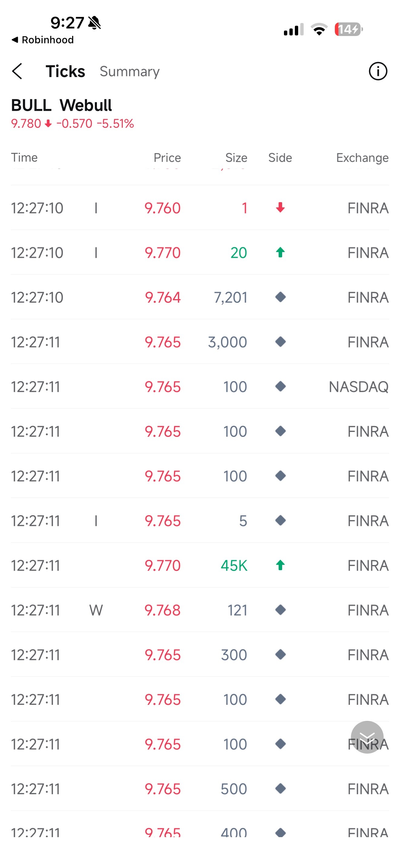This screenshot has width=400, height=868.
Task: Tap diamond side icon on 7,201 tick
Action: pos(280,297)
